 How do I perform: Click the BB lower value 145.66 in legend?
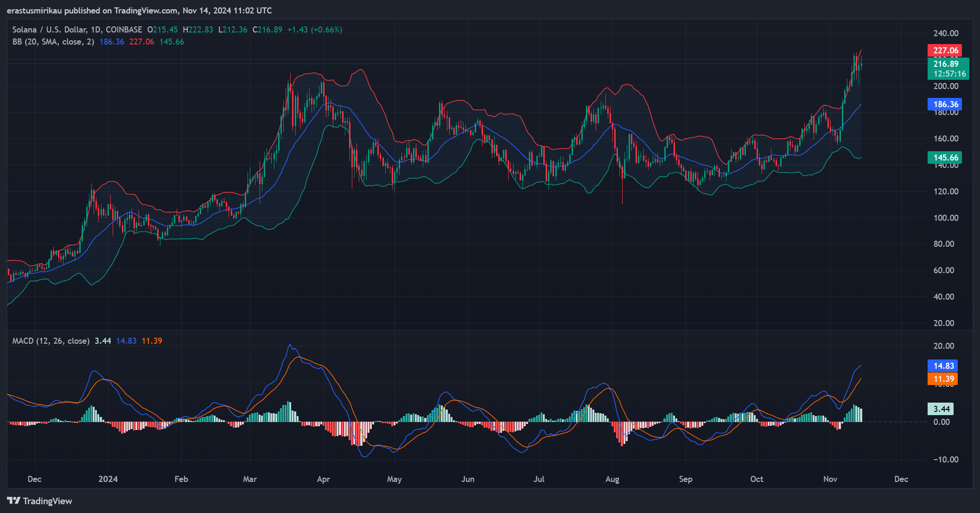[172, 42]
